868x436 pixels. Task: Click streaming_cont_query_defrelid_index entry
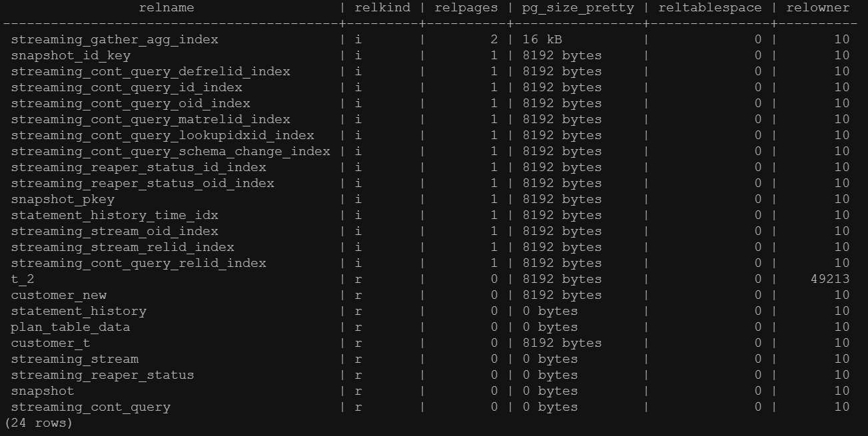pyautogui.click(x=151, y=71)
